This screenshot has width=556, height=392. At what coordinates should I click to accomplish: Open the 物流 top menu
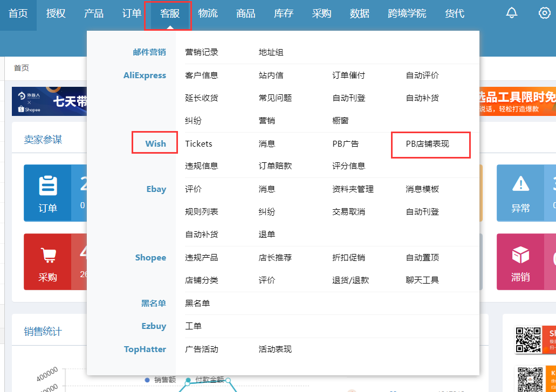point(208,14)
